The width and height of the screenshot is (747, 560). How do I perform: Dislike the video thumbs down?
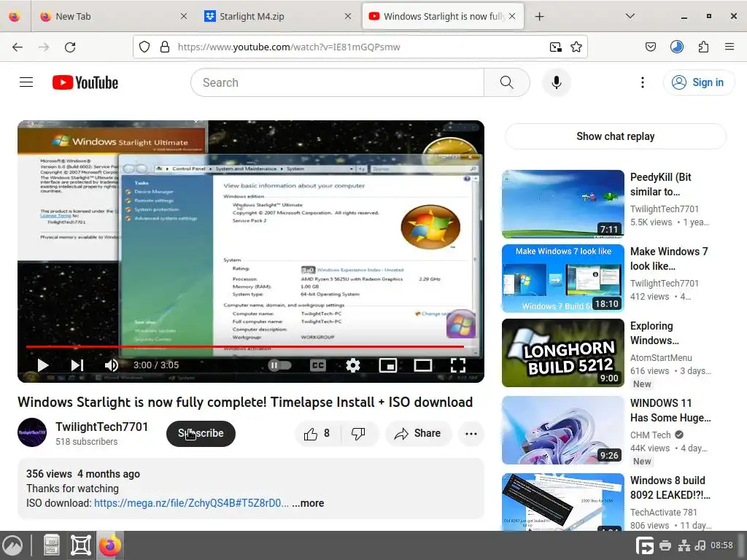(x=359, y=433)
